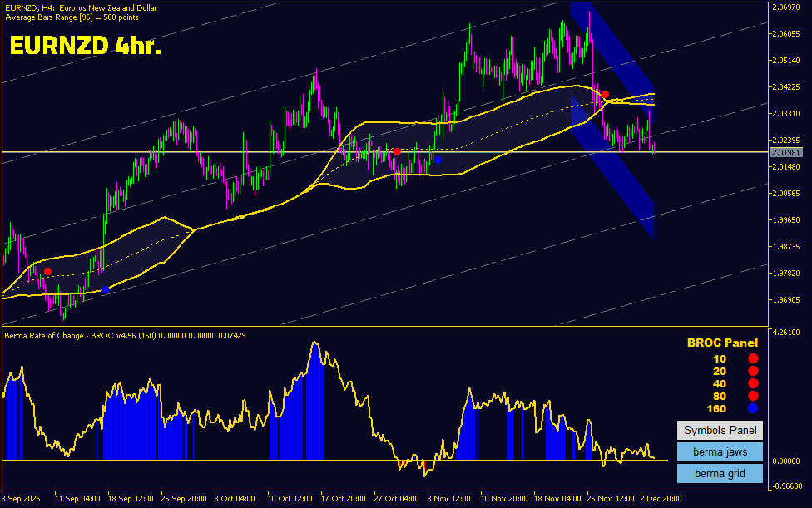Click the 10 Nov 20:00 date label

[504, 499]
